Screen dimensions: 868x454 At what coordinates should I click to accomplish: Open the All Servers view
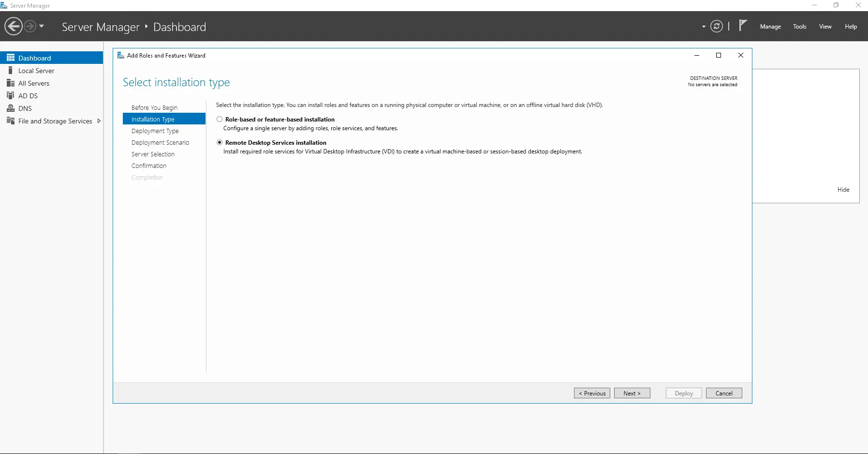[34, 83]
